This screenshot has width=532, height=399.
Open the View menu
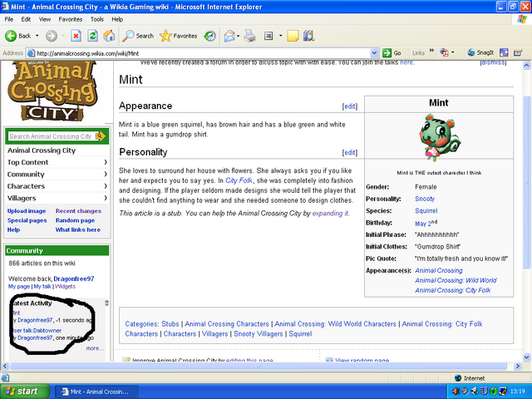(44, 19)
